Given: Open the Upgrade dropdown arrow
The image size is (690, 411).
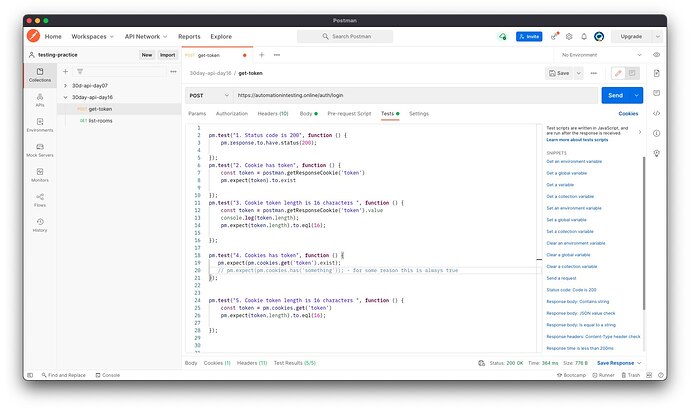Looking at the screenshot, I should point(657,37).
